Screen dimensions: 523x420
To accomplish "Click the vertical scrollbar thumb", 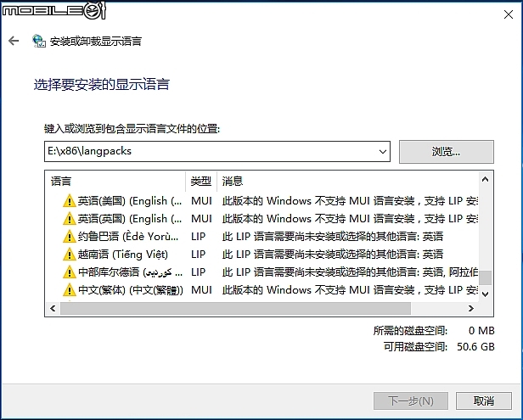I will (x=486, y=277).
